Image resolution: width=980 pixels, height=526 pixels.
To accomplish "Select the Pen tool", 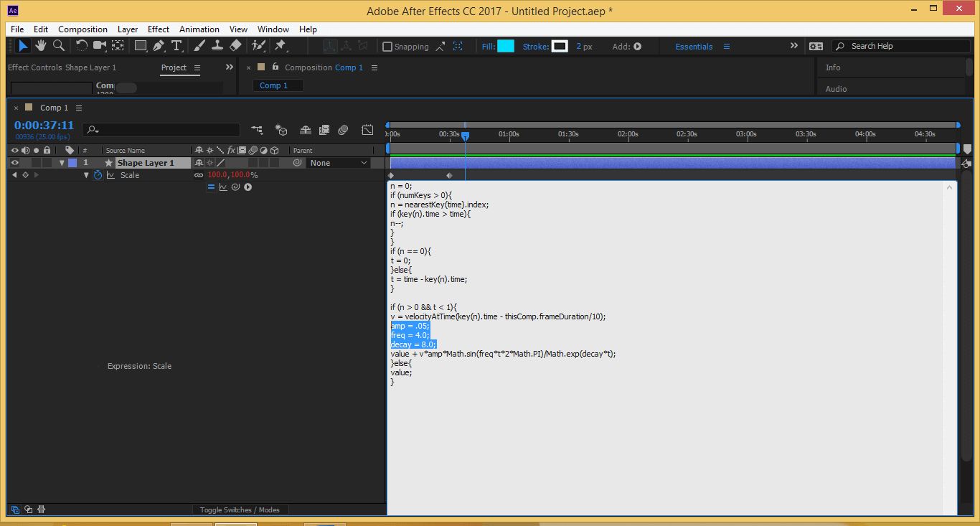I will [x=159, y=46].
